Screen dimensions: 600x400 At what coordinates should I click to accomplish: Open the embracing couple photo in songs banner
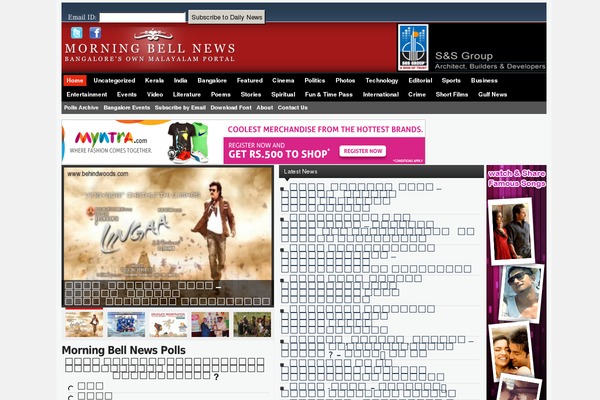point(511,351)
